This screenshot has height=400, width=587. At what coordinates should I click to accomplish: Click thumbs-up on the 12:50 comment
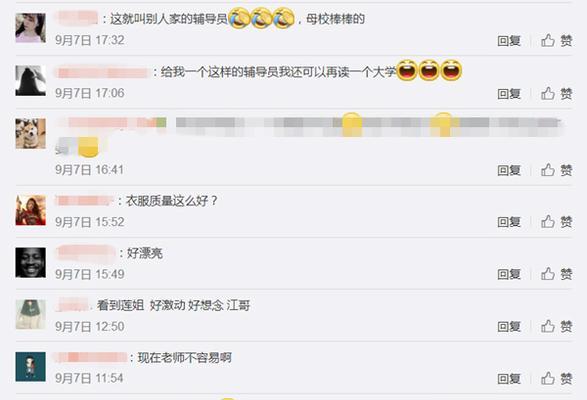tap(557, 327)
